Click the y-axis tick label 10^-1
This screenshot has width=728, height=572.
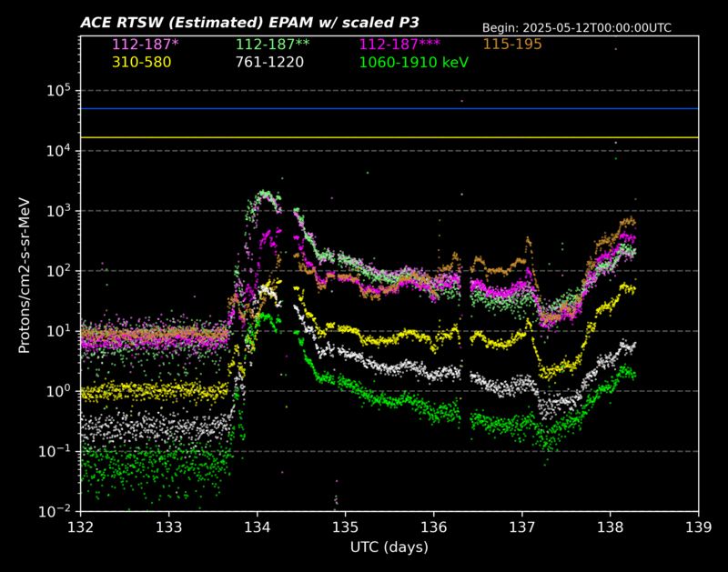56,451
